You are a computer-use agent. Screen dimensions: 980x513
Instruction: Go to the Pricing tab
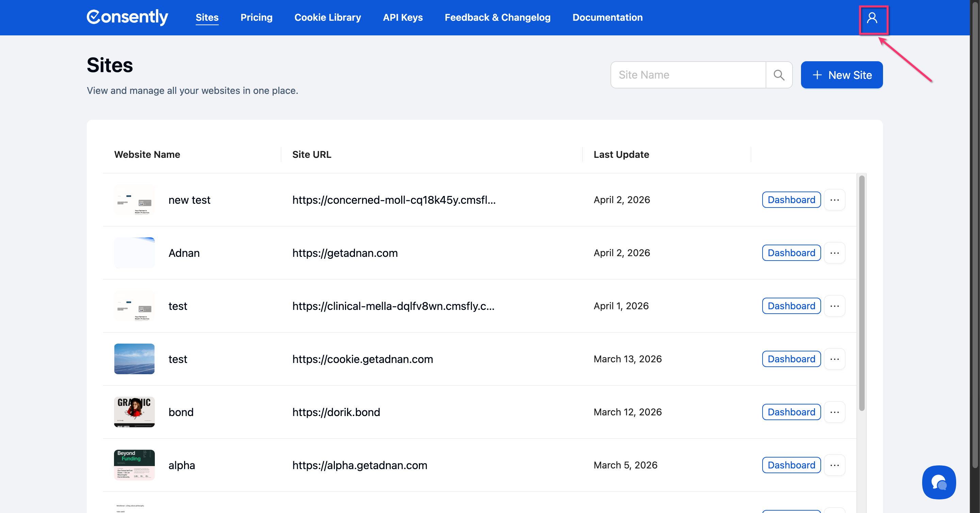tap(256, 17)
